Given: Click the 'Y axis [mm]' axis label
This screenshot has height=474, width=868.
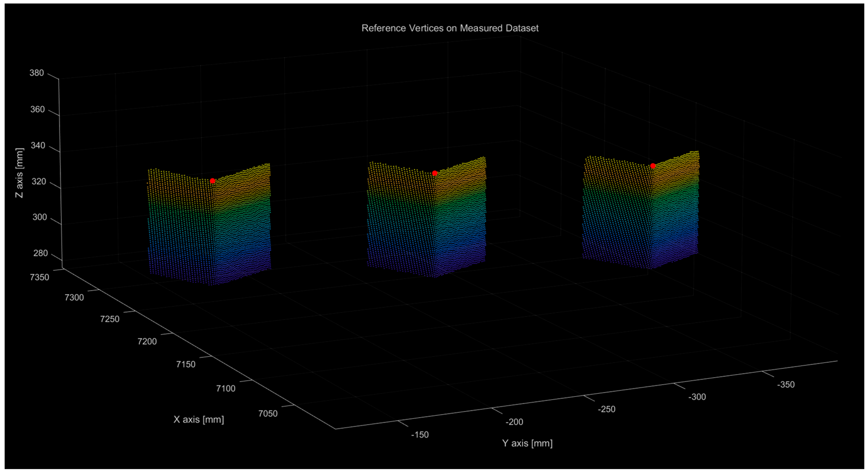Looking at the screenshot, I should 527,443.
